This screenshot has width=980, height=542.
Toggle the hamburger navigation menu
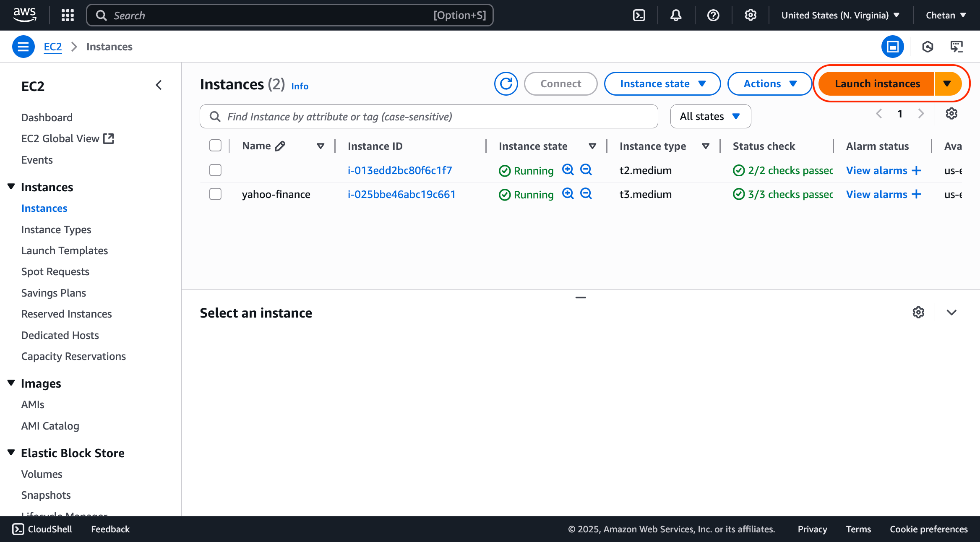pyautogui.click(x=23, y=47)
